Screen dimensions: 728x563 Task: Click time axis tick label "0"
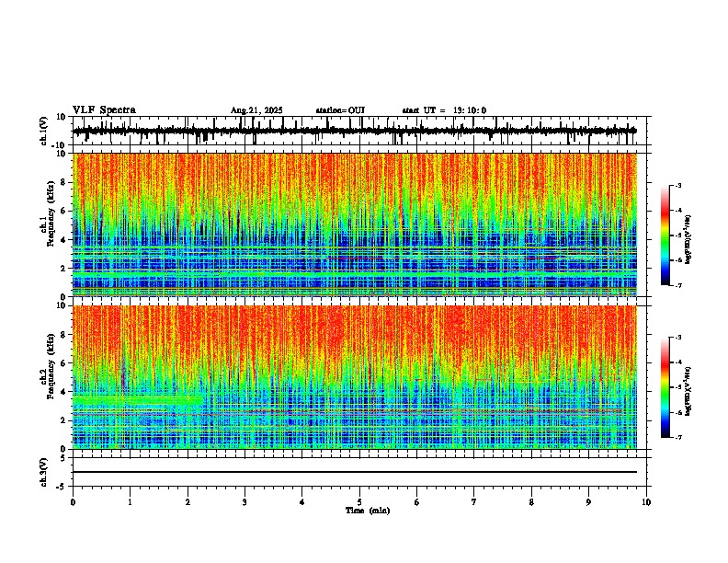[73, 502]
